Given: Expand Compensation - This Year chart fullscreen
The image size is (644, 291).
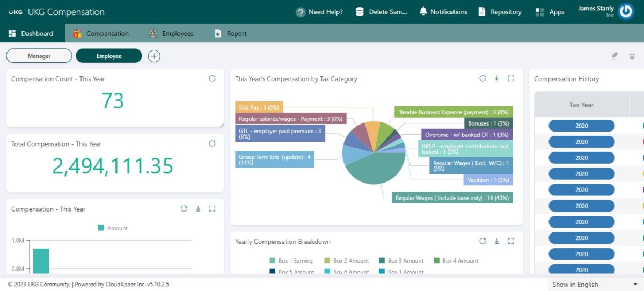Looking at the screenshot, I should [212, 209].
